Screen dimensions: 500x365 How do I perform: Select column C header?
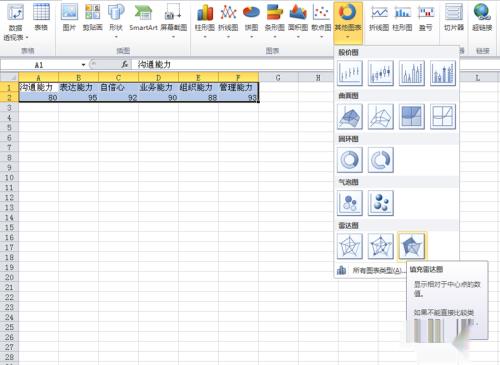pyautogui.click(x=118, y=77)
